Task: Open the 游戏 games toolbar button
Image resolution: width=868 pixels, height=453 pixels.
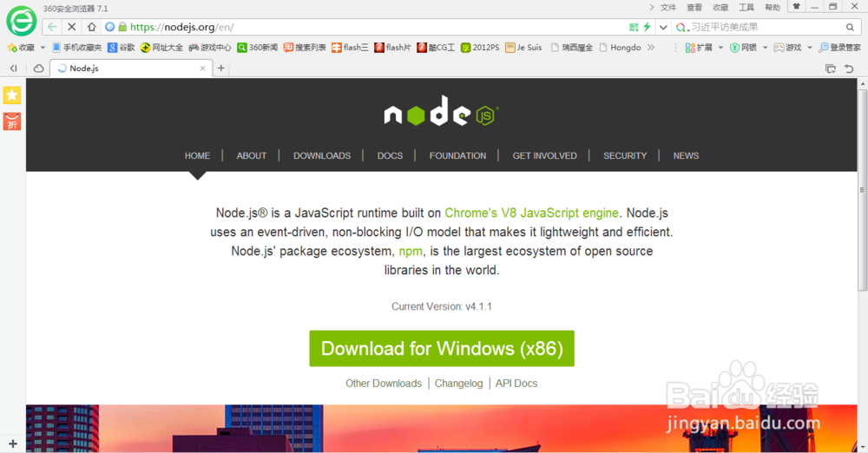Action: pos(787,48)
